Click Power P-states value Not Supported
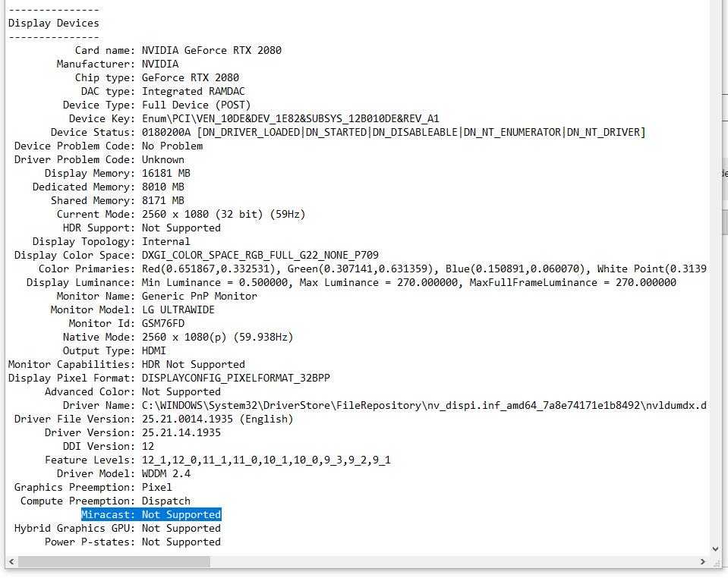The height and width of the screenshot is (578, 728). pos(181,542)
